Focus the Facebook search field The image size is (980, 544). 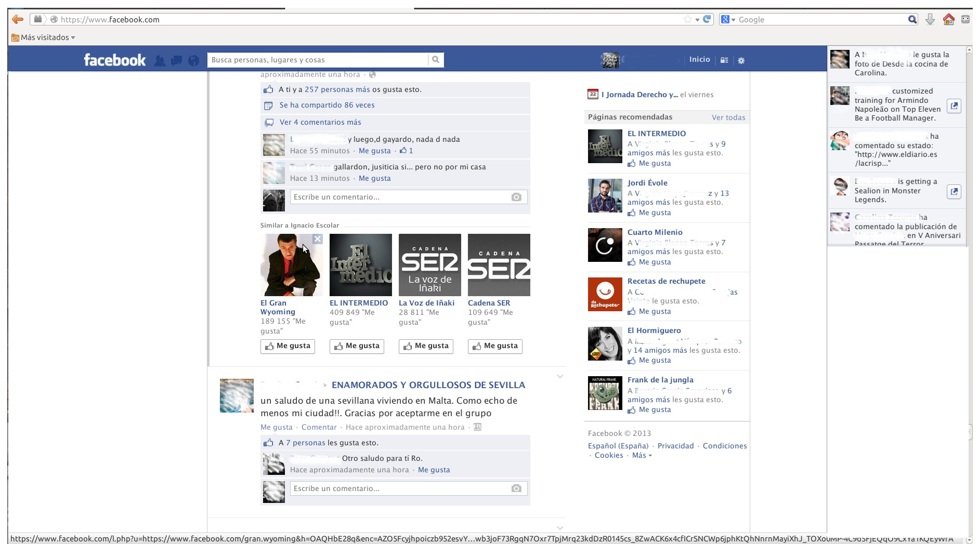318,60
